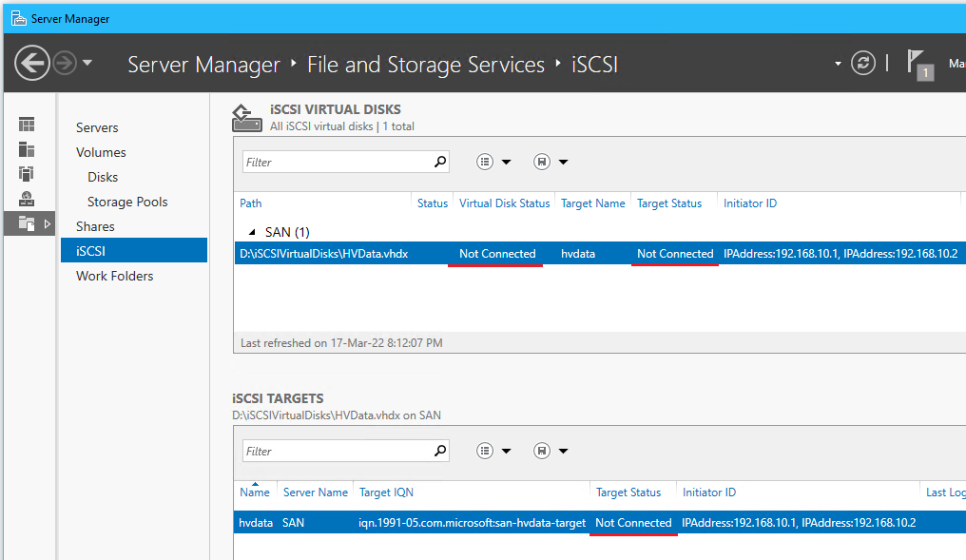
Task: Open the iSCSI targets saved-query dropdown arrow
Action: pos(563,451)
